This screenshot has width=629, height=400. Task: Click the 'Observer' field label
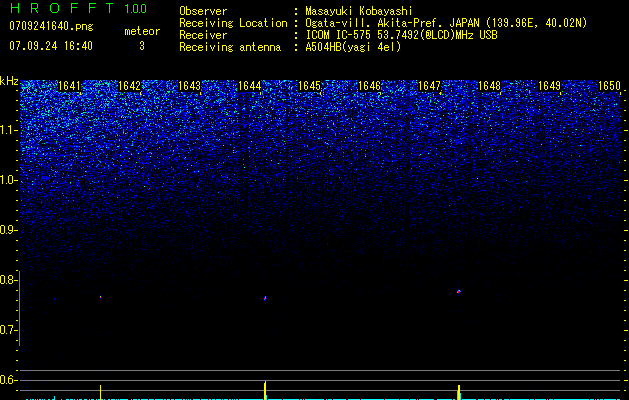pyautogui.click(x=203, y=11)
